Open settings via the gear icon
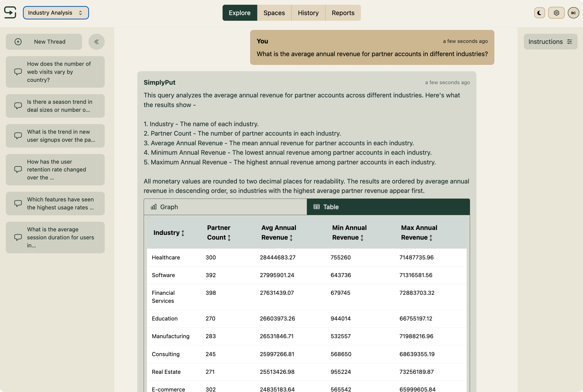The width and height of the screenshot is (583, 392). point(556,13)
